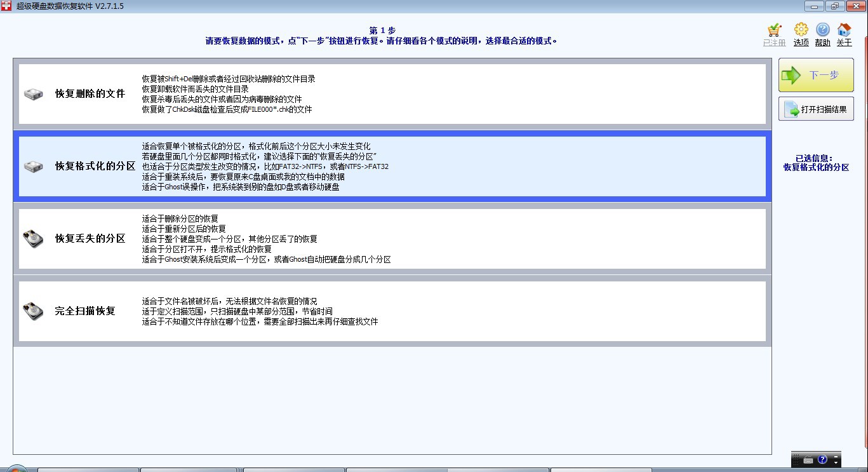Click the 帮助 question mark icon

pyautogui.click(x=822, y=30)
